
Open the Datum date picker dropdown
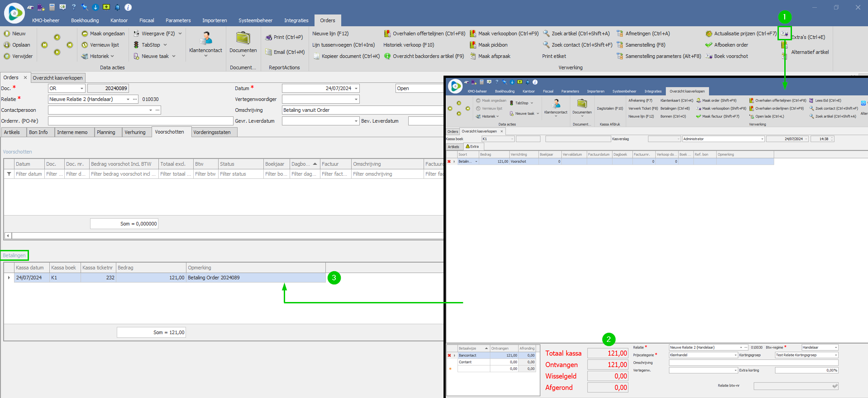pos(356,89)
